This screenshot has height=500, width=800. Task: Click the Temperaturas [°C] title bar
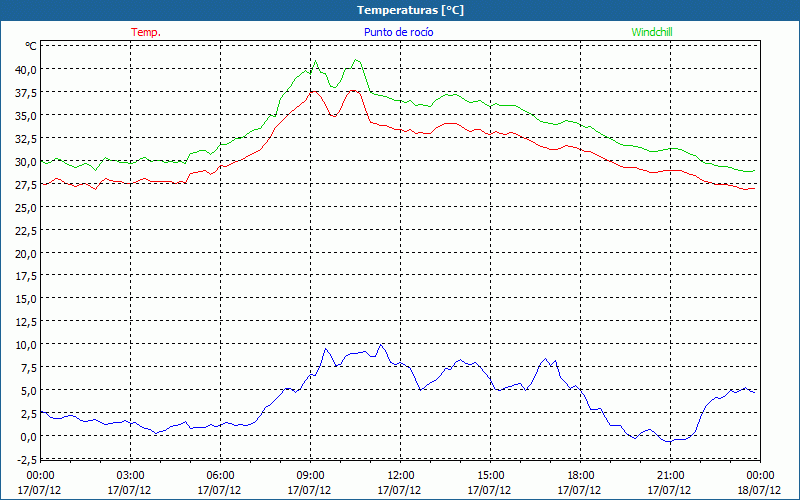[x=400, y=10]
